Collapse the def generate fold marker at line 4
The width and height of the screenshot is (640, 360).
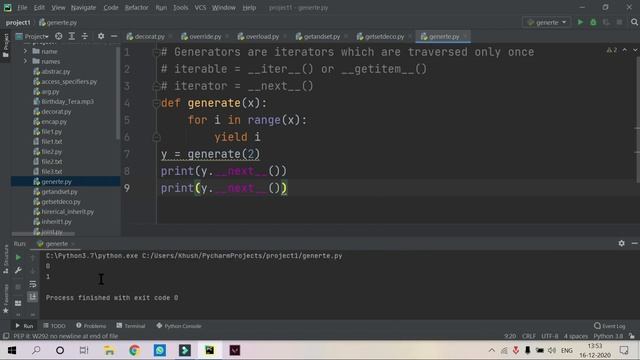point(156,103)
